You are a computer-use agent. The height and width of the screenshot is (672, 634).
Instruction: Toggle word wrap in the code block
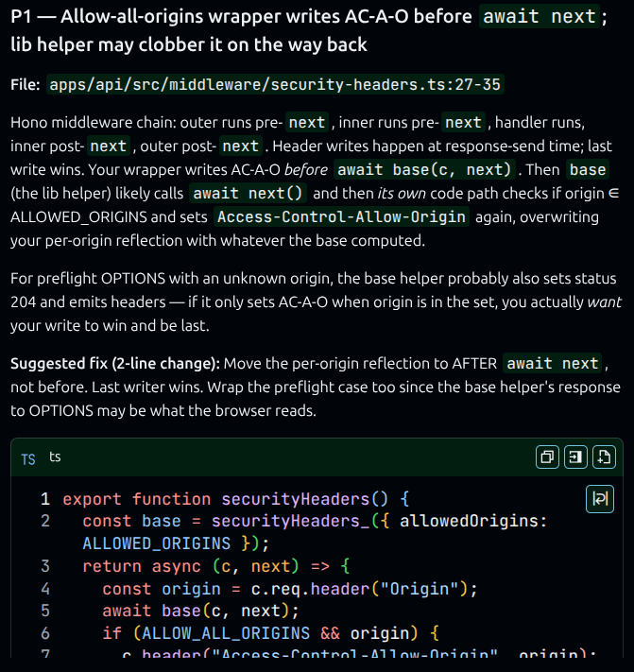pyautogui.click(x=600, y=499)
